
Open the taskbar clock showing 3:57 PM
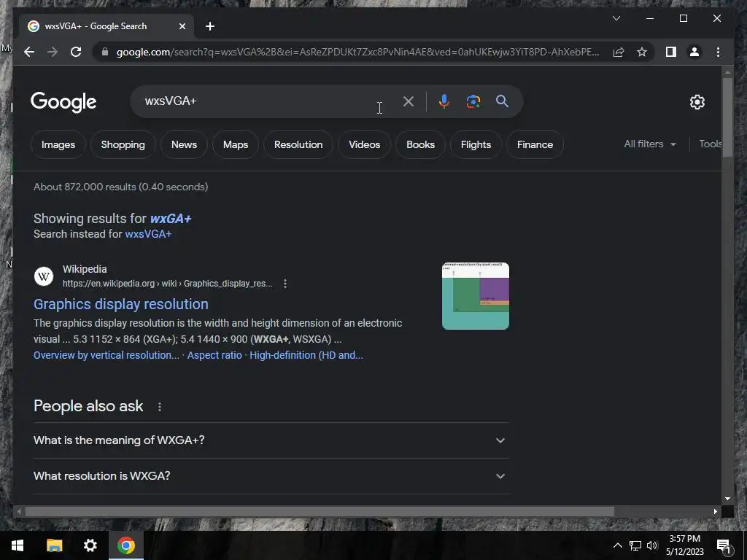click(684, 545)
